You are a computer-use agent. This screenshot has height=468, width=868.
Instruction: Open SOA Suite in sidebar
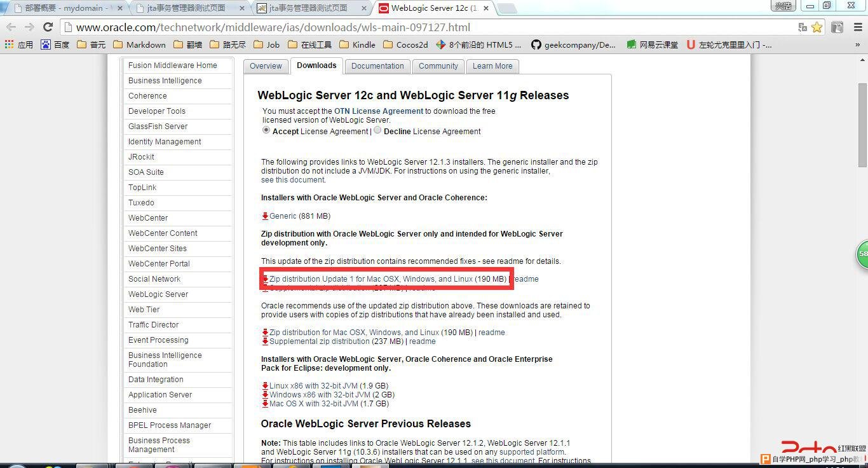click(x=146, y=172)
